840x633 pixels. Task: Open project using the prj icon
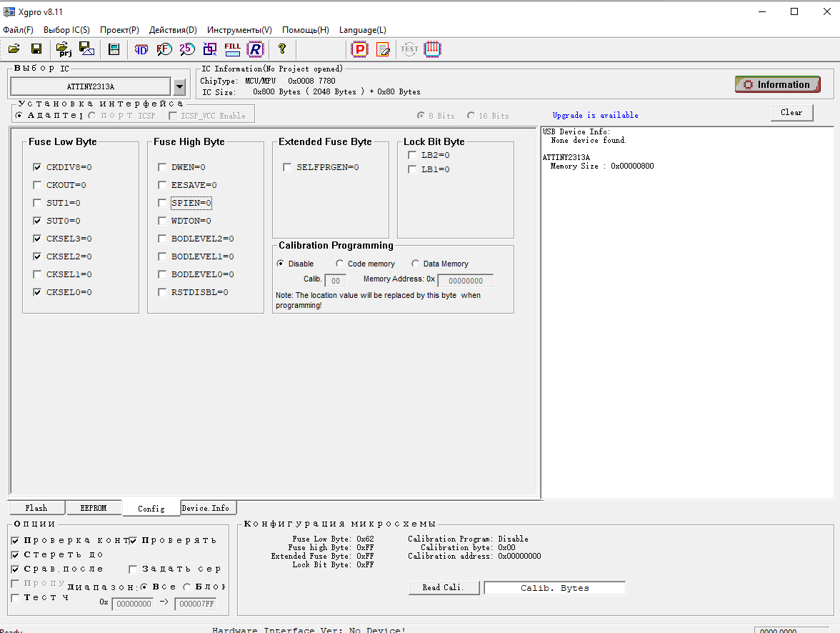(x=64, y=49)
